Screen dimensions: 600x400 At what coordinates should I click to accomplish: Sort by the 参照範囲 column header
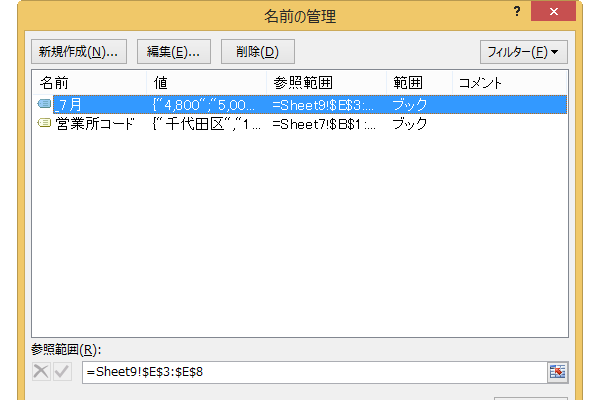[x=326, y=83]
